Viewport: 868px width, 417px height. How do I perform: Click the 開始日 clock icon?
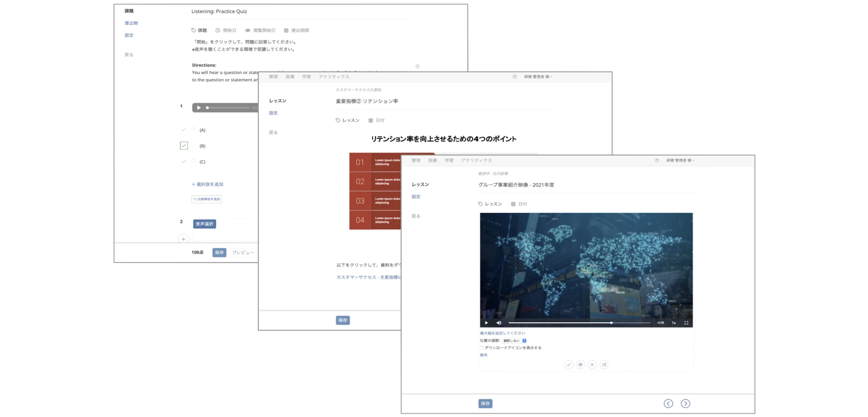point(217,30)
